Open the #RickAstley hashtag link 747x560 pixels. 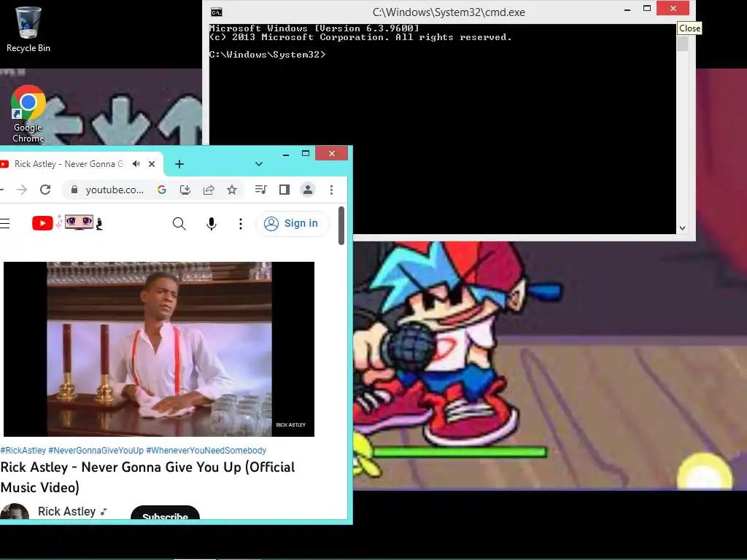click(x=23, y=451)
